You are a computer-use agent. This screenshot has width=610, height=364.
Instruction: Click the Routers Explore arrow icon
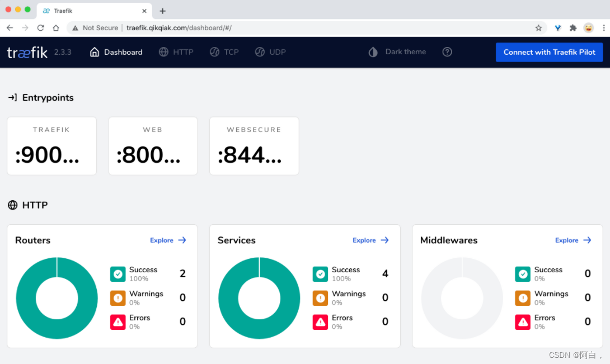182,240
